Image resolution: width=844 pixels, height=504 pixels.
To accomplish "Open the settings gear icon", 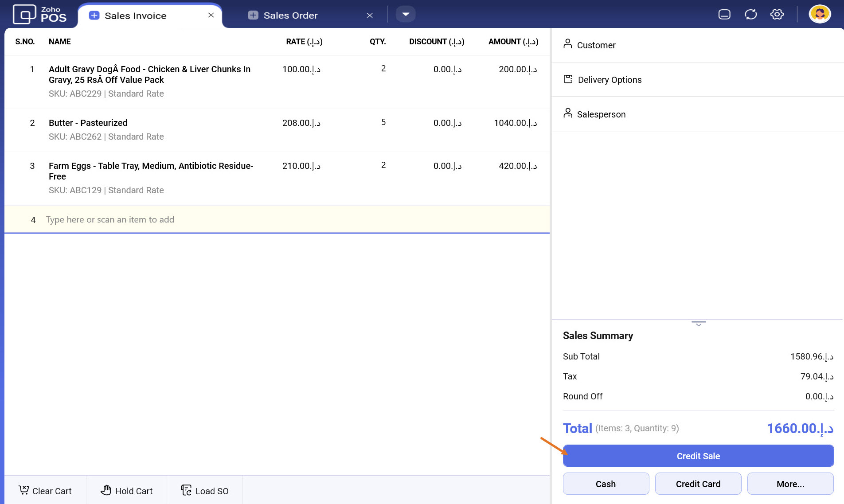I will pyautogui.click(x=777, y=15).
